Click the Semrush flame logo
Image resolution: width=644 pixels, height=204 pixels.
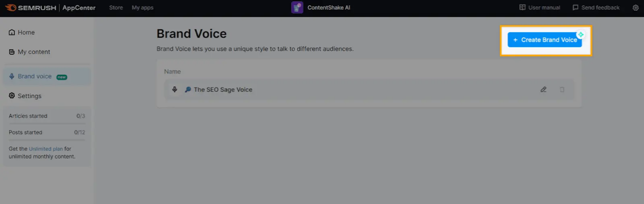pos(11,8)
